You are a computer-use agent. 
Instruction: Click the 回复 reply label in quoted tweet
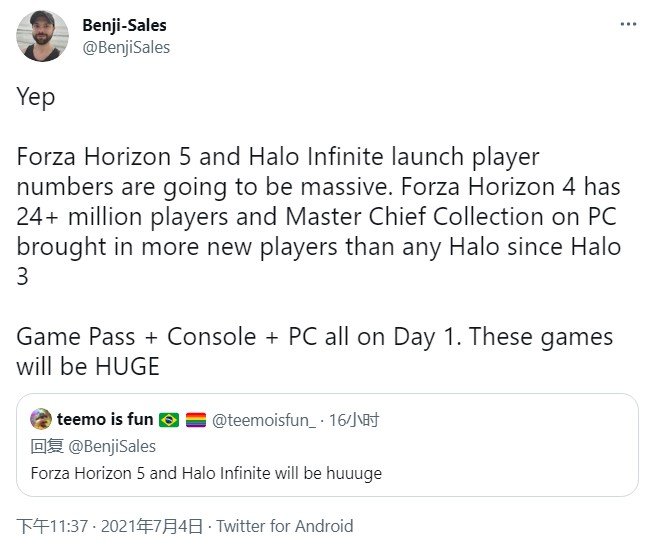pos(47,447)
